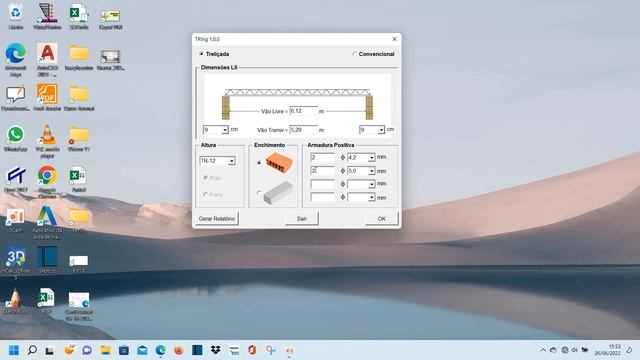Open Google Chrome desktop shortcut
This screenshot has width=640, height=360.
coord(47,182)
